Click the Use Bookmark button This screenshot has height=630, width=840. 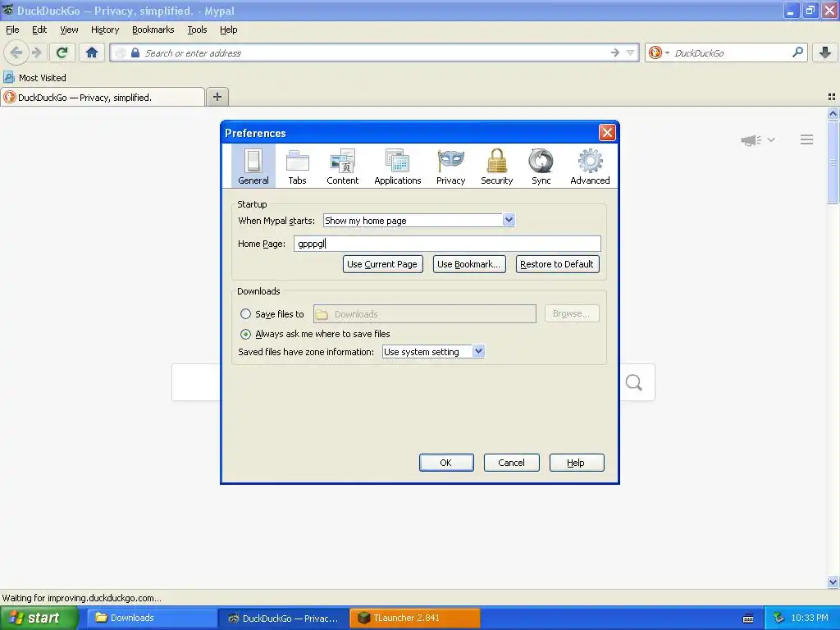pyautogui.click(x=469, y=264)
